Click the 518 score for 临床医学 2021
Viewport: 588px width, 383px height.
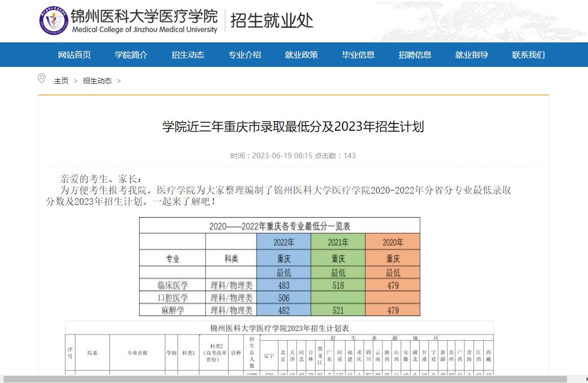click(338, 285)
